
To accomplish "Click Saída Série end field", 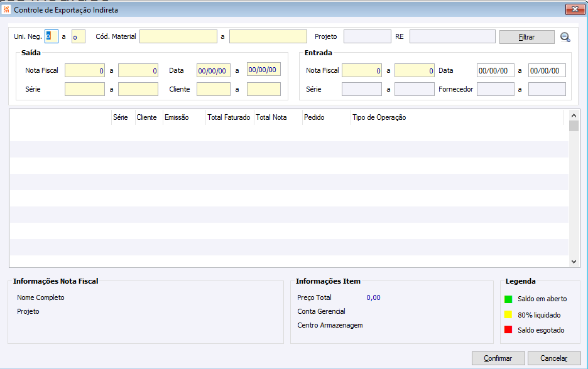I will (138, 89).
